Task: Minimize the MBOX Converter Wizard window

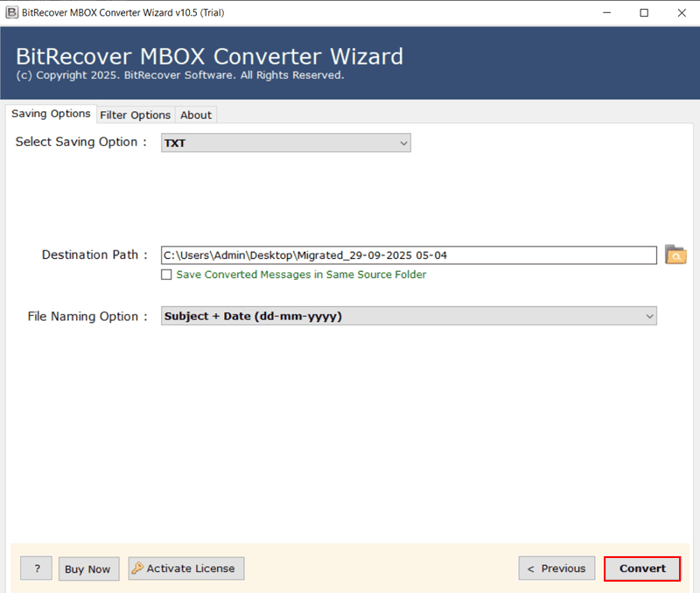Action: (x=606, y=12)
